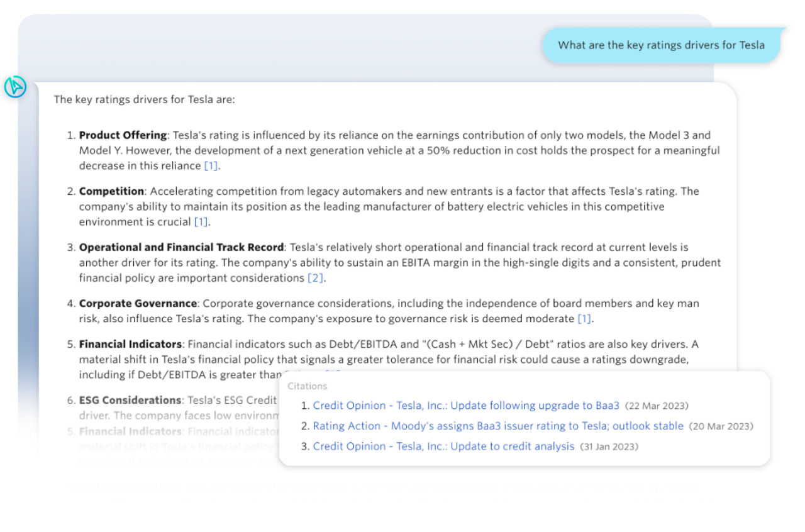805x532 pixels.
Task: Click the ESG Considerations heading
Action: [130, 400]
